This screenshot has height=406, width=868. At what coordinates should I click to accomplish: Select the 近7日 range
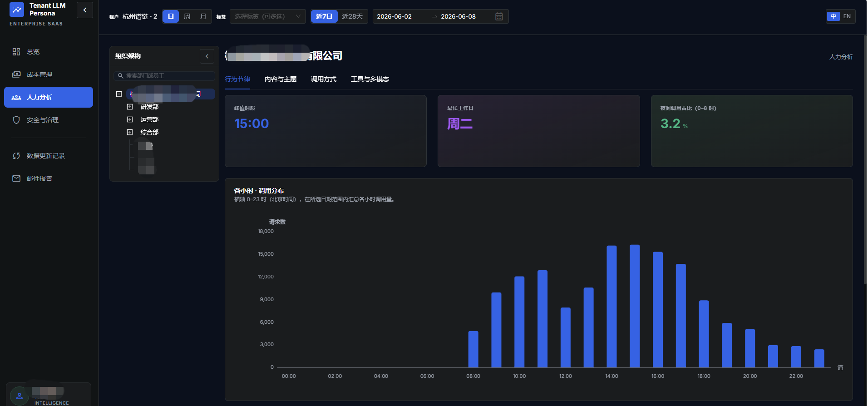[x=324, y=16]
